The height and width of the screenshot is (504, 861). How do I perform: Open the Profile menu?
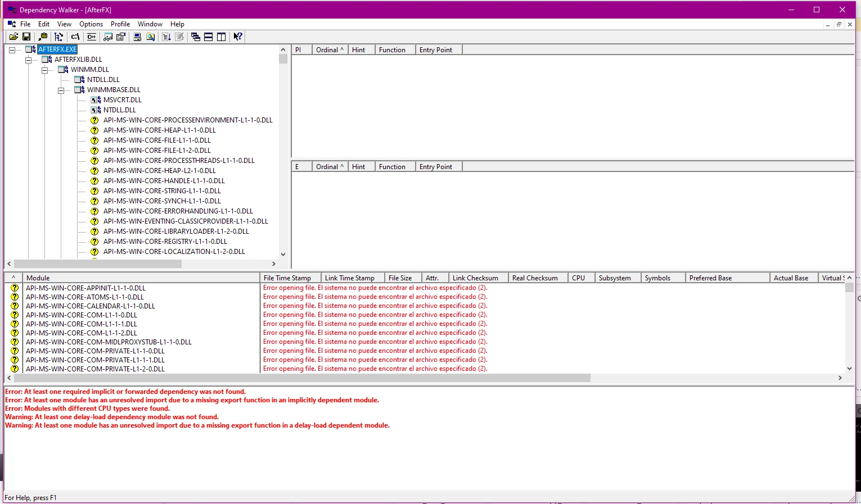(x=120, y=24)
